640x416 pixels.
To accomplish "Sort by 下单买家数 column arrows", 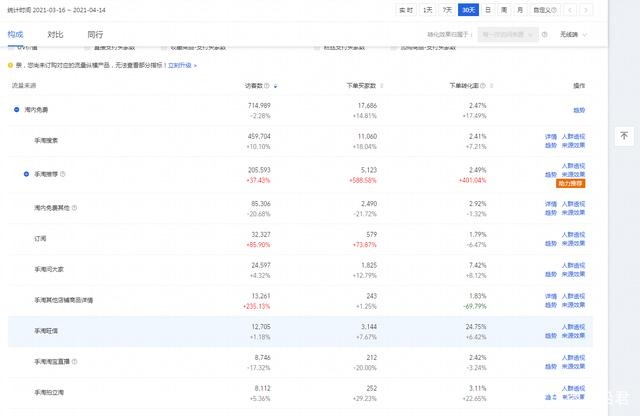I will pyautogui.click(x=382, y=86).
